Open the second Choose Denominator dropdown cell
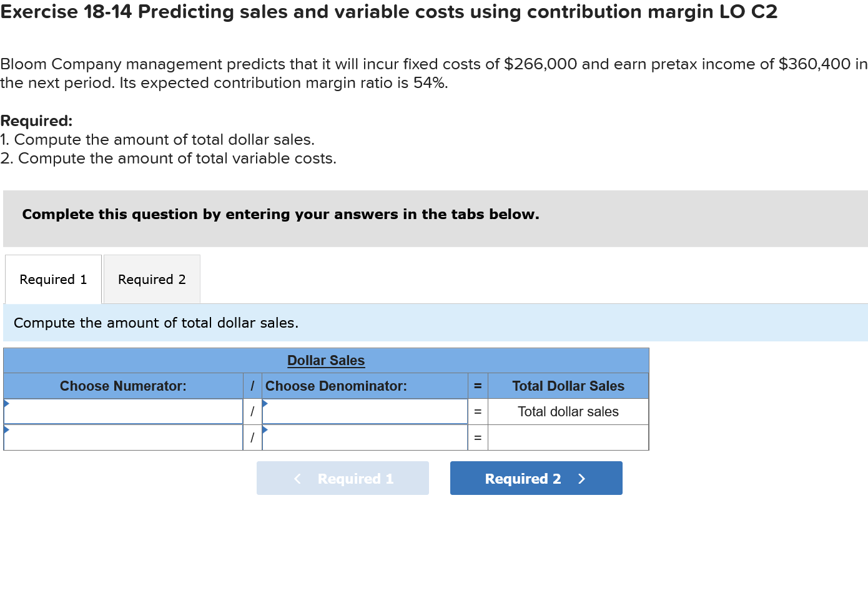The image size is (868, 616). (x=365, y=437)
